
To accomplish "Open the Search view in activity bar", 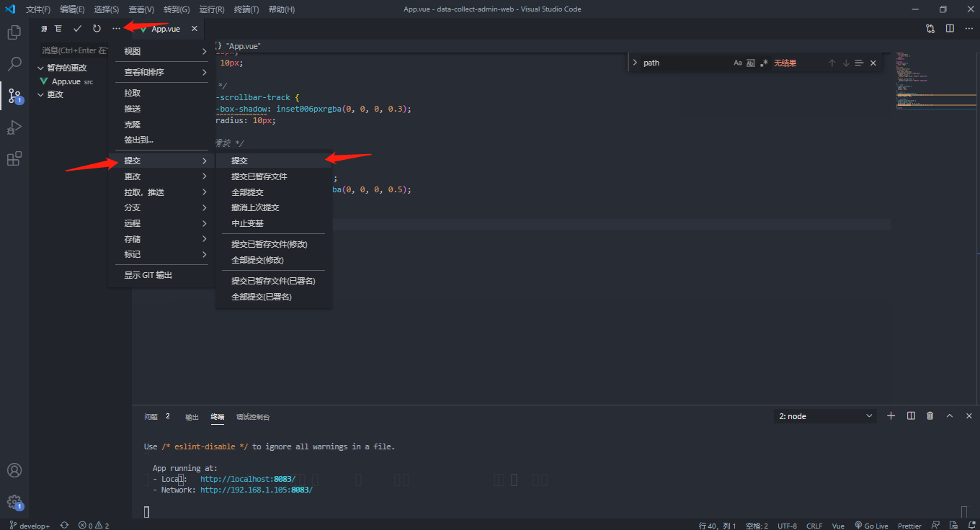I will (x=14, y=64).
